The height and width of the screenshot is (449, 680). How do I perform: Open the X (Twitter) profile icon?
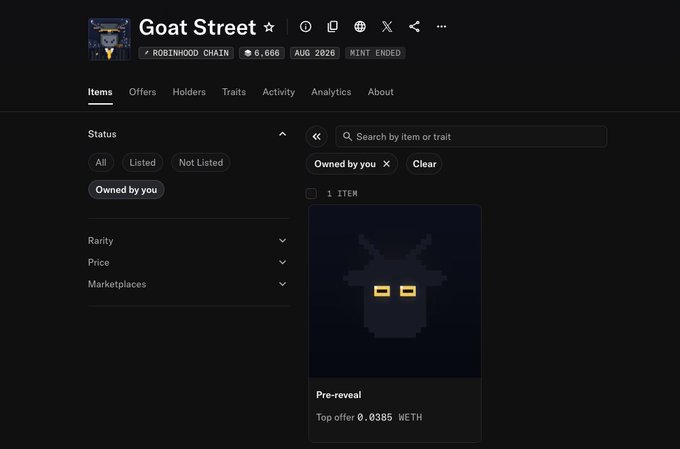[387, 27]
